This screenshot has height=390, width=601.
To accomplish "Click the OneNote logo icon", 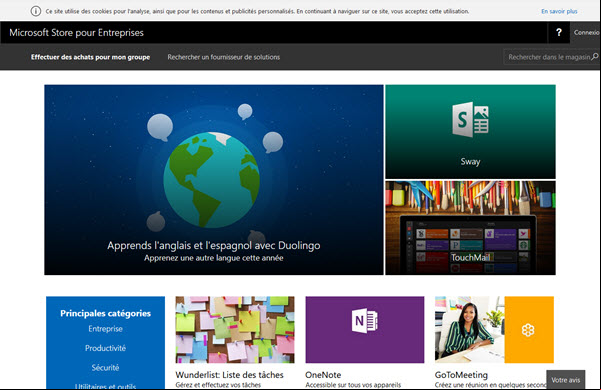I will click(x=365, y=320).
